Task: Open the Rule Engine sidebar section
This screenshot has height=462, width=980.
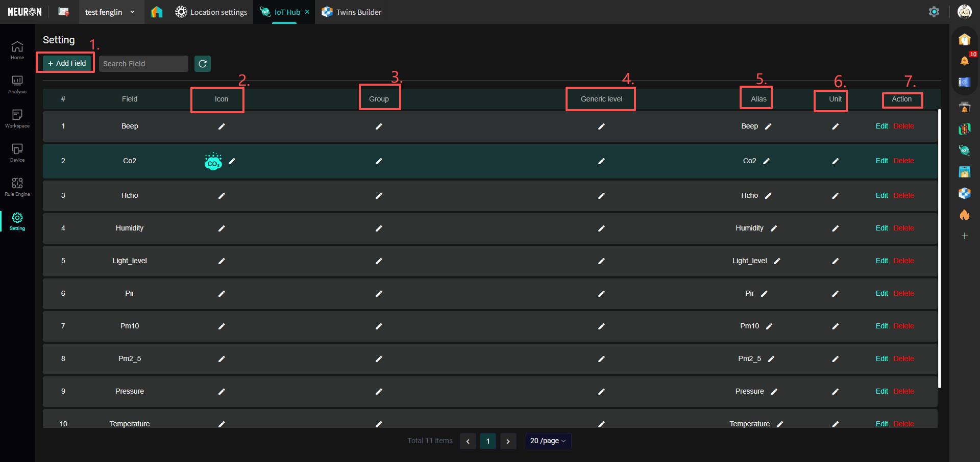Action: 17,187
